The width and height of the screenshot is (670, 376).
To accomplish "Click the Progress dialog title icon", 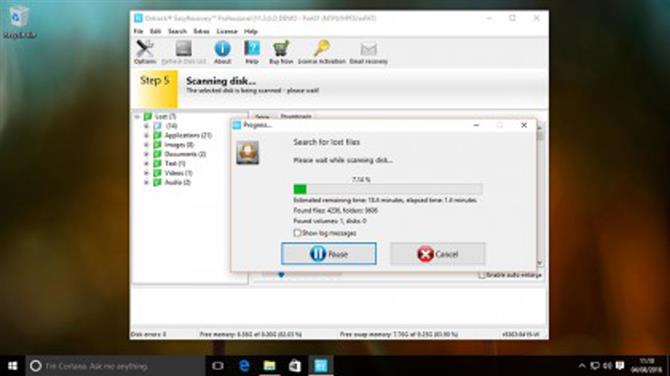I will 237,125.
